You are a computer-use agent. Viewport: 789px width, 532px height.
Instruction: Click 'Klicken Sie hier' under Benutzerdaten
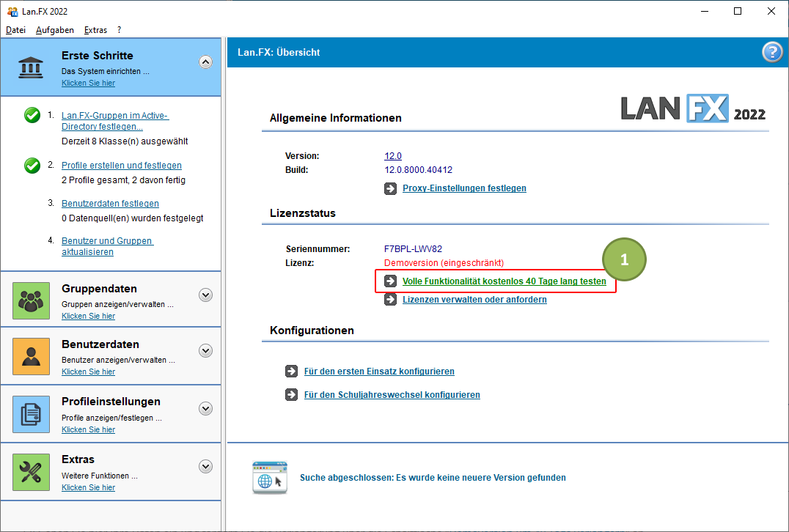tap(88, 372)
